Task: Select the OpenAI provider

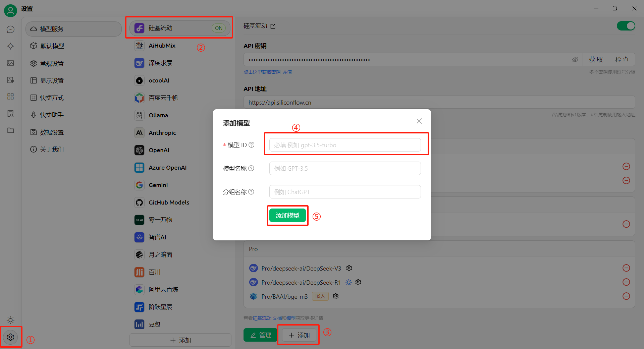Action: pyautogui.click(x=180, y=150)
